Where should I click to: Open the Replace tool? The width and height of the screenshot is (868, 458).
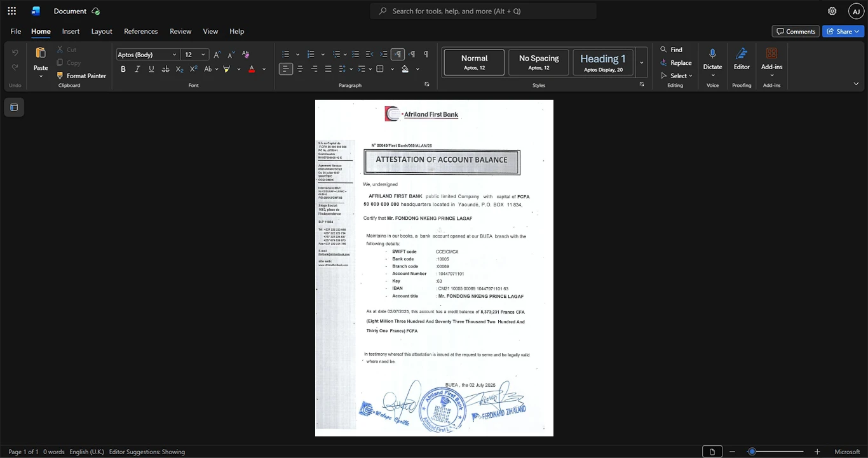click(675, 62)
